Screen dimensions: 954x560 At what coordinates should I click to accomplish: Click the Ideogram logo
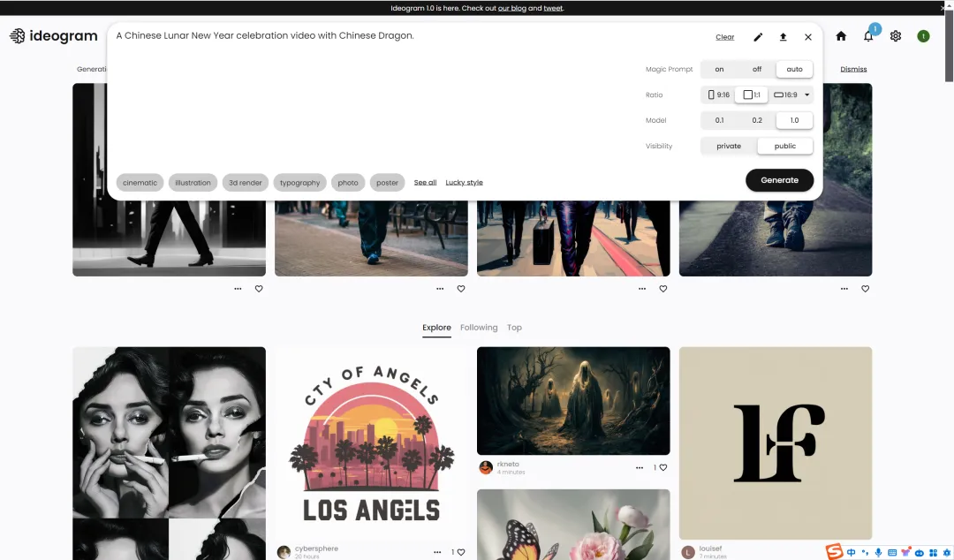52,36
